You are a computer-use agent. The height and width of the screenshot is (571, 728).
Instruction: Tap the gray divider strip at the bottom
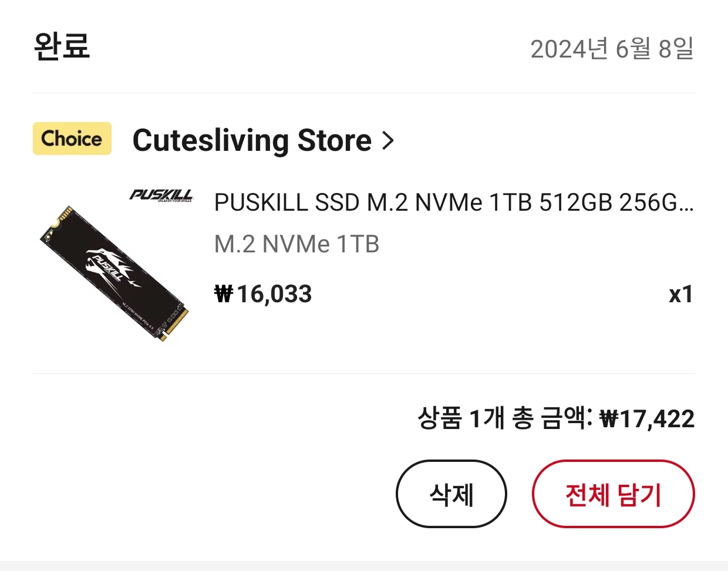[364, 566]
